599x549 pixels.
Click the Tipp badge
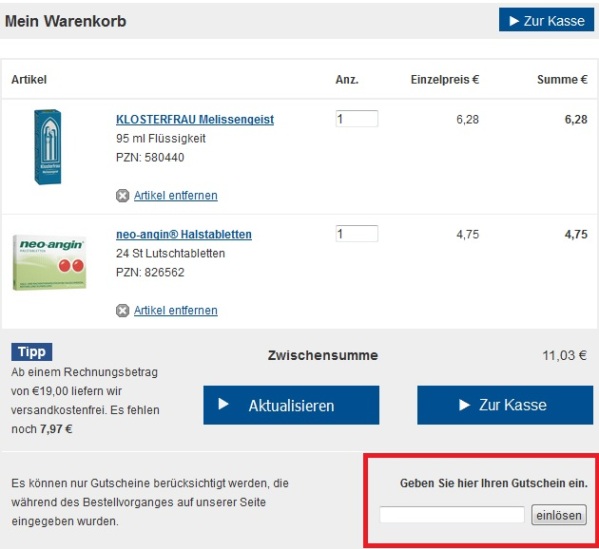click(x=32, y=352)
